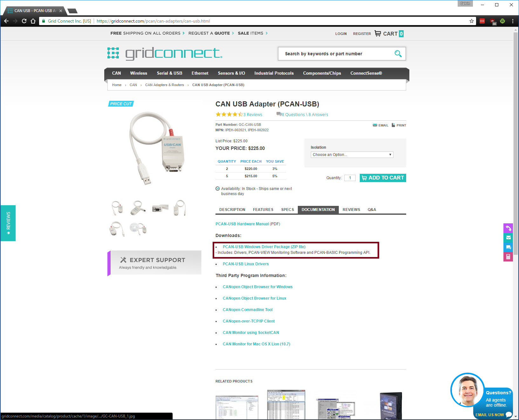519x420 pixels.
Task: Select the CD and adapter product thumbnail
Action: [x=138, y=228]
